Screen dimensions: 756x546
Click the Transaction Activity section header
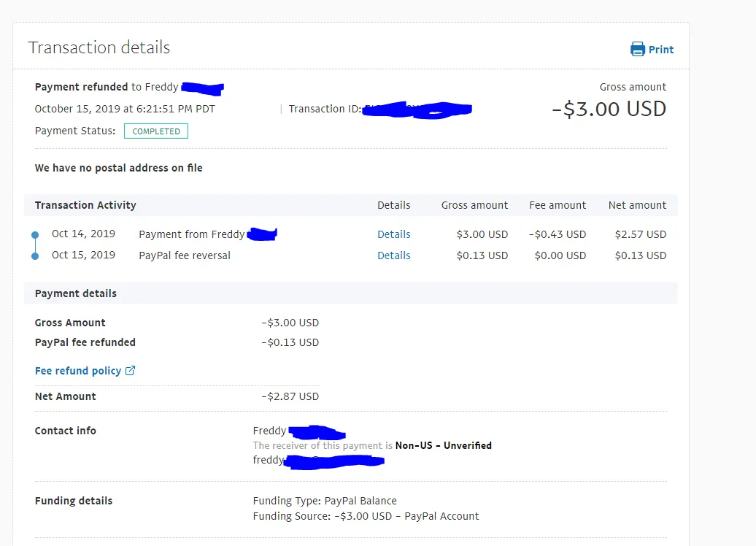coord(85,205)
